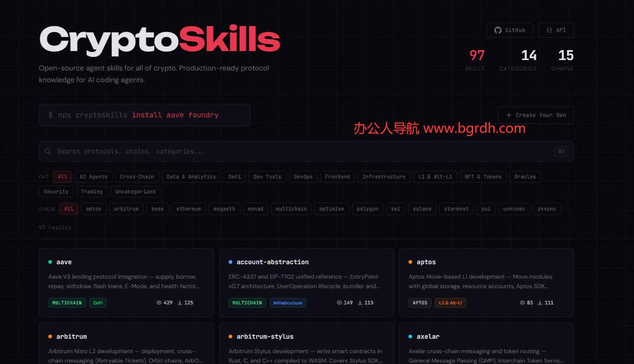Filter by Frontend category
Viewport: 634px width, 364px height.
coord(338,177)
